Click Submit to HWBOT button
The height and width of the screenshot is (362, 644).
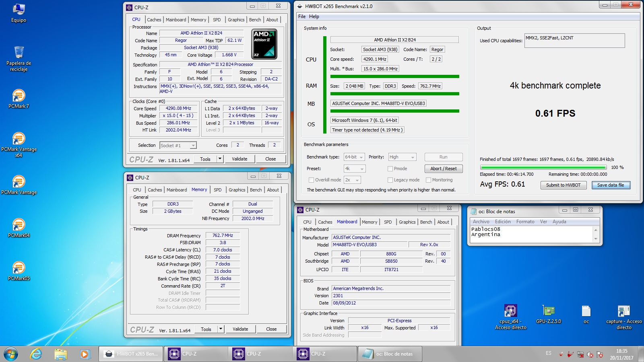pyautogui.click(x=563, y=185)
